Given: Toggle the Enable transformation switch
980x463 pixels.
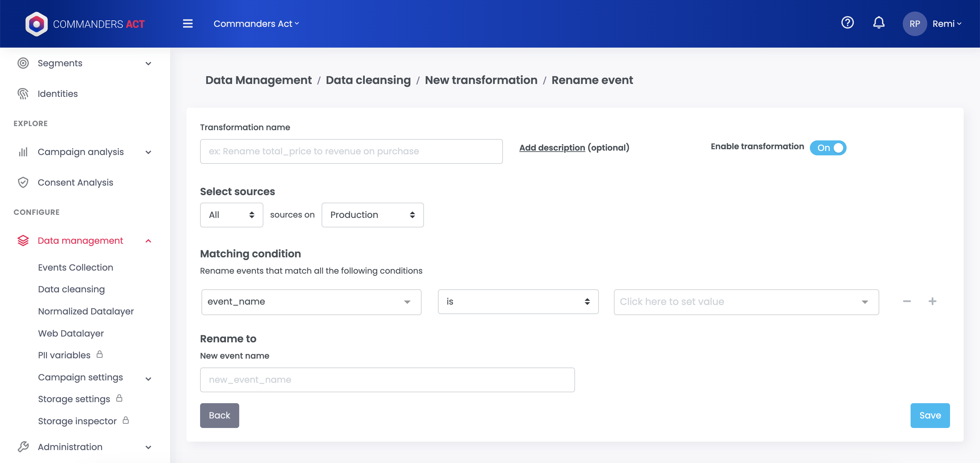Looking at the screenshot, I should (x=828, y=148).
